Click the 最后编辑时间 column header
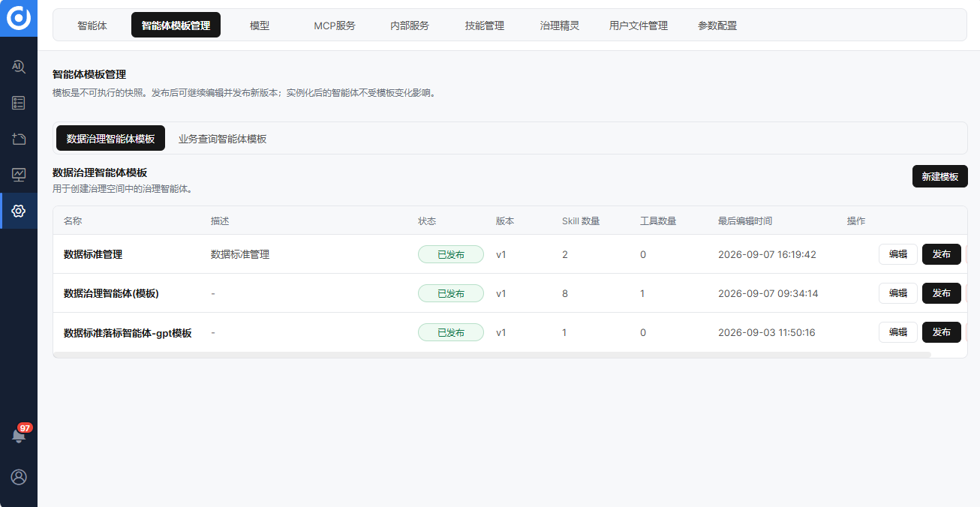This screenshot has height=507, width=980. pyautogui.click(x=745, y=220)
